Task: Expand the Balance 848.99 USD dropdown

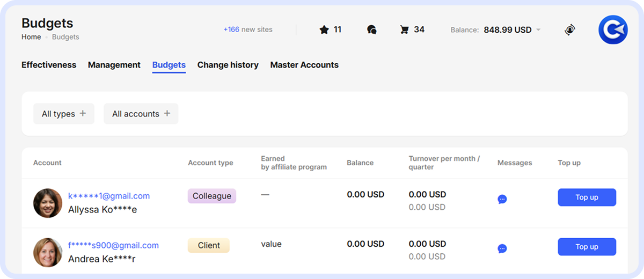Action: click(x=538, y=30)
